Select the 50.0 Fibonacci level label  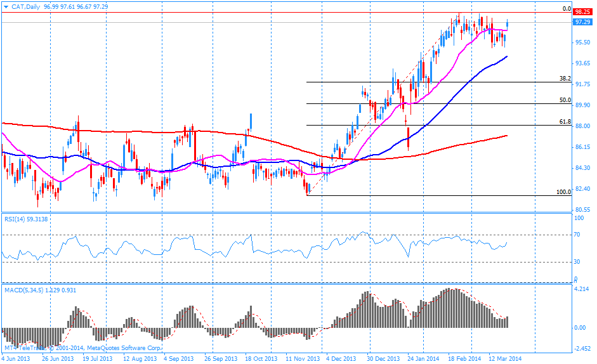coord(565,100)
